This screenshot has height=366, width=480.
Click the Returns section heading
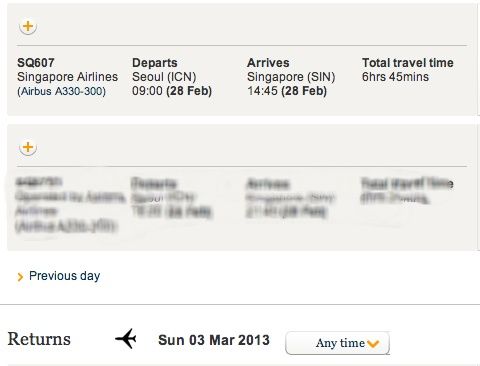39,339
